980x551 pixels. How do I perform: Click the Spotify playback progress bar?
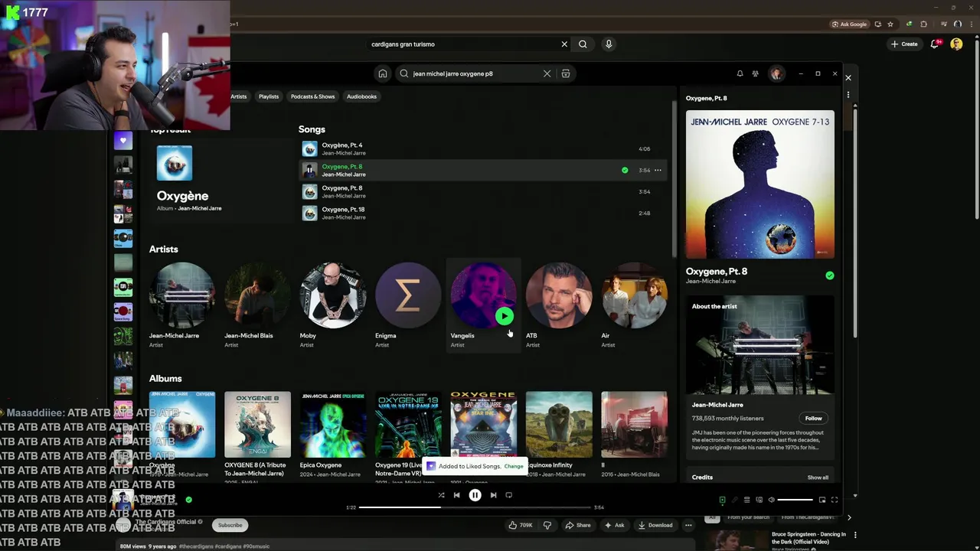coord(475,507)
